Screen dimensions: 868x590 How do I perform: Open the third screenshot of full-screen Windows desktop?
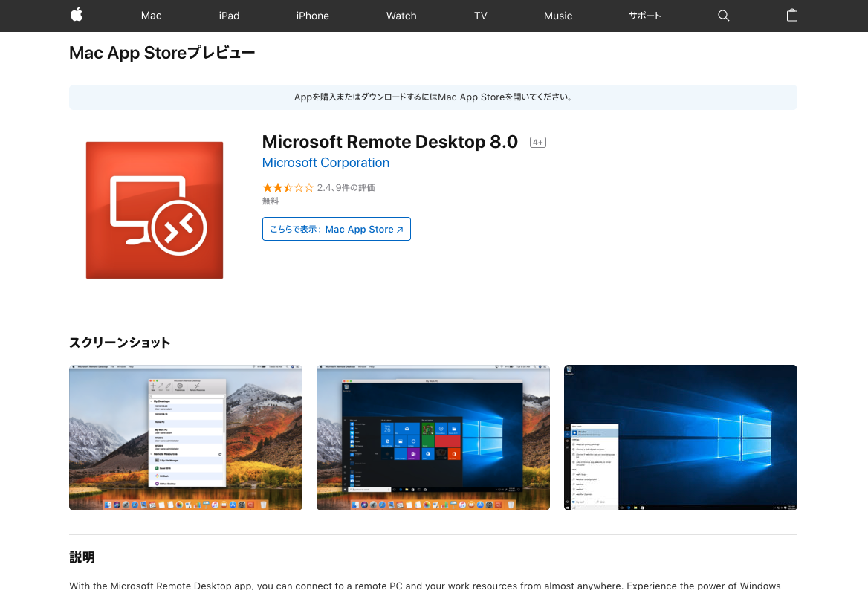pos(680,437)
